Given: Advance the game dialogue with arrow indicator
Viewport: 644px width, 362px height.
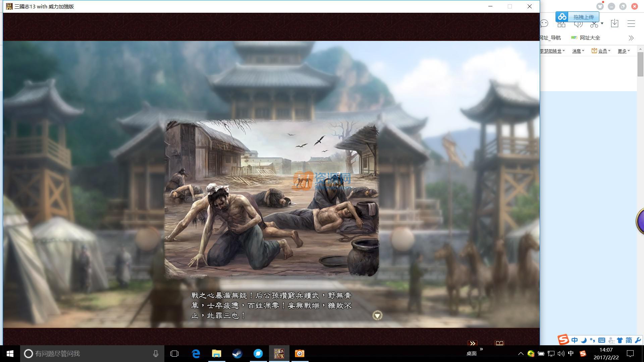Looking at the screenshot, I should click(x=377, y=315).
